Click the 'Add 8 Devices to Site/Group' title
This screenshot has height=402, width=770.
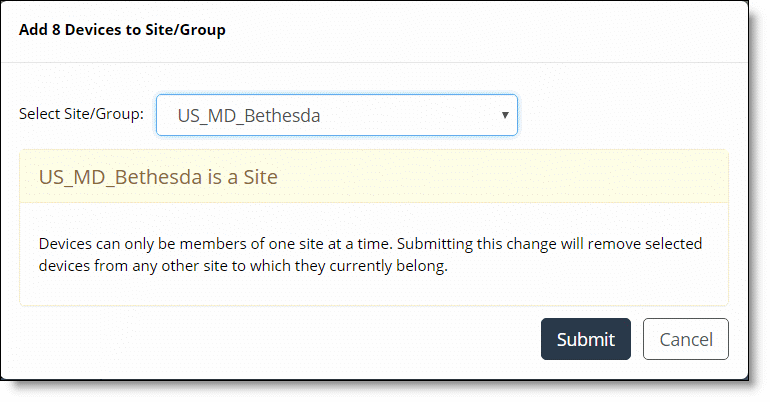[122, 30]
